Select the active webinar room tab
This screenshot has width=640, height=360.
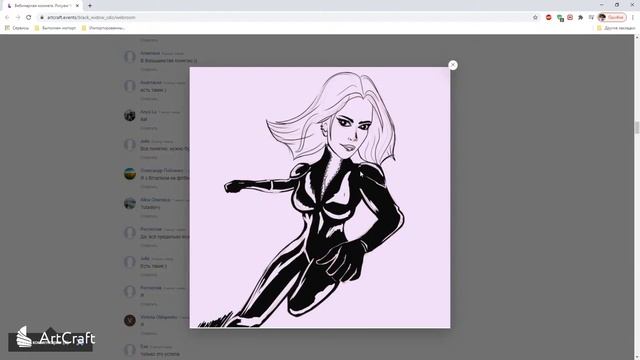[x=42, y=6]
